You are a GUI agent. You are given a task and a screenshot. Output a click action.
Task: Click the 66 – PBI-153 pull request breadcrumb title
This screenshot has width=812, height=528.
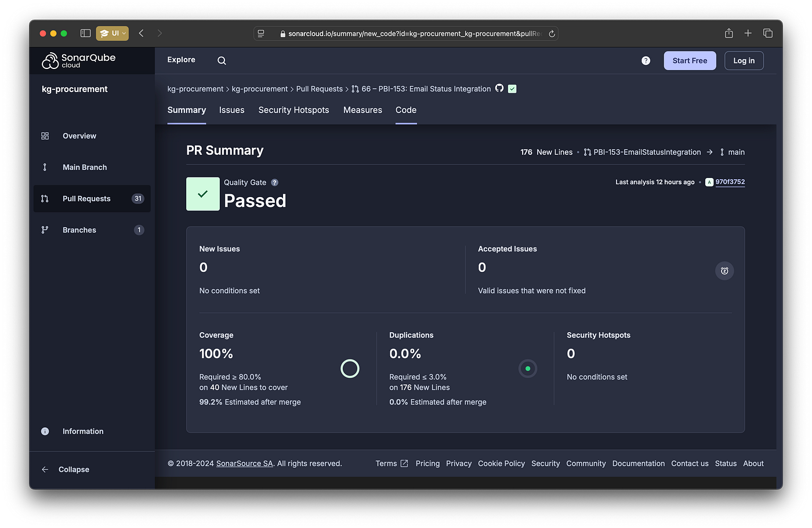(426, 89)
